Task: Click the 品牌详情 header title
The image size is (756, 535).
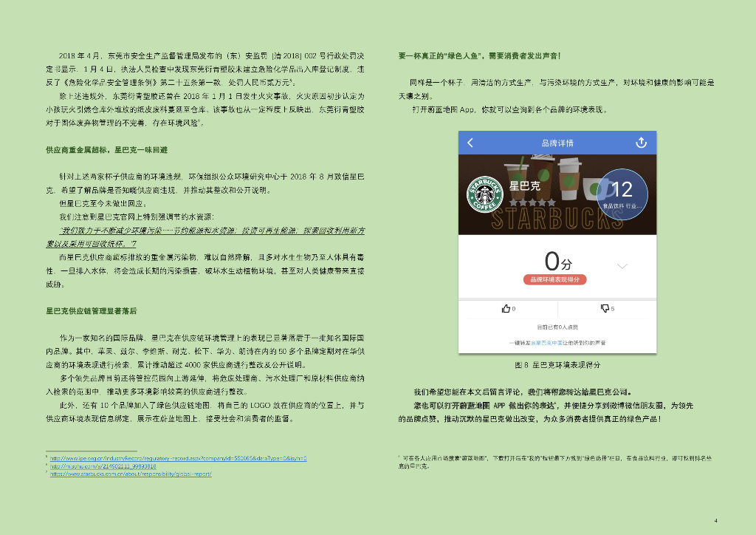Action: (x=557, y=143)
